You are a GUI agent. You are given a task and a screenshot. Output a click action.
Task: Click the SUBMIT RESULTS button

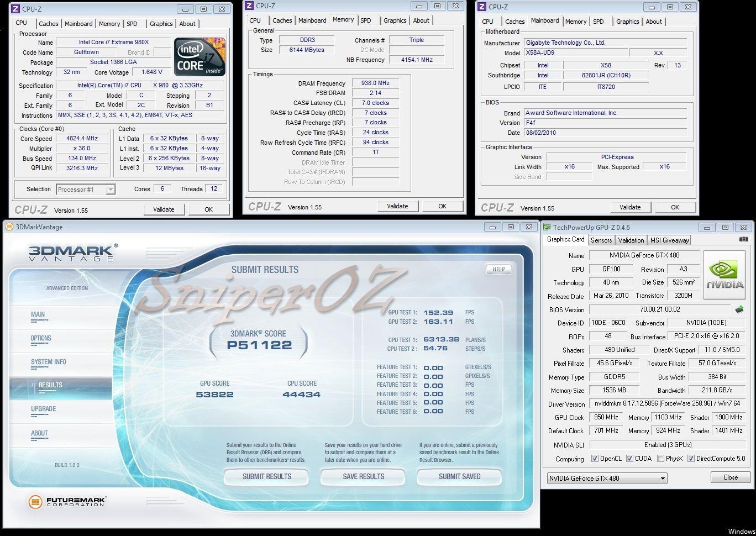[x=267, y=476]
